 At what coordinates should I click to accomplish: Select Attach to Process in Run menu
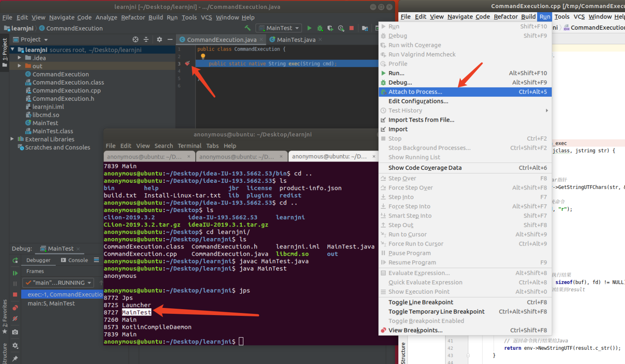415,92
